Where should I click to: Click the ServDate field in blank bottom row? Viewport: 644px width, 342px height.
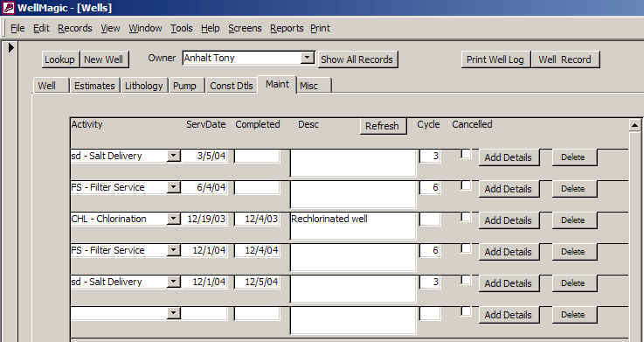pos(204,314)
